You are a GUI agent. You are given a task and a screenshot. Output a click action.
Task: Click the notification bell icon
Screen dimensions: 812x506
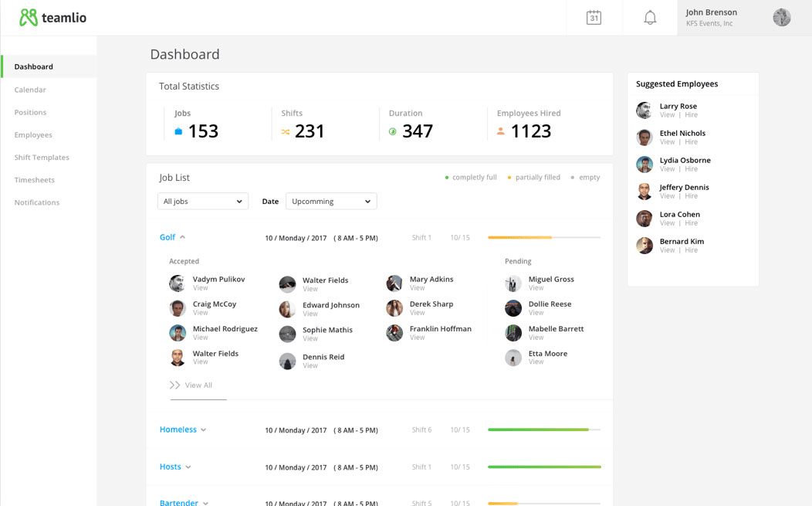650,18
